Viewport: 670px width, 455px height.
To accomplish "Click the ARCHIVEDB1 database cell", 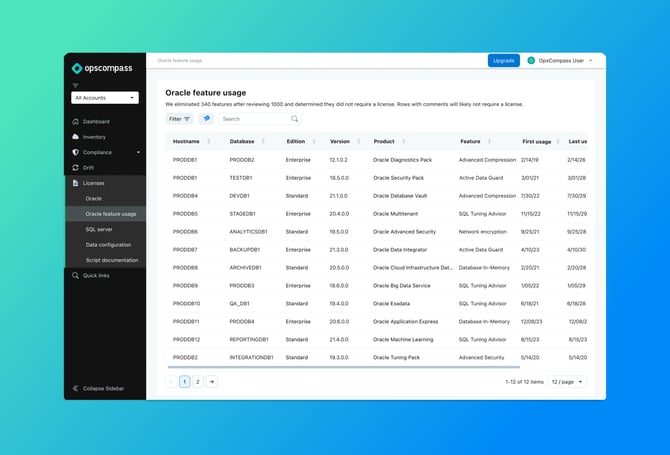I will [x=245, y=267].
